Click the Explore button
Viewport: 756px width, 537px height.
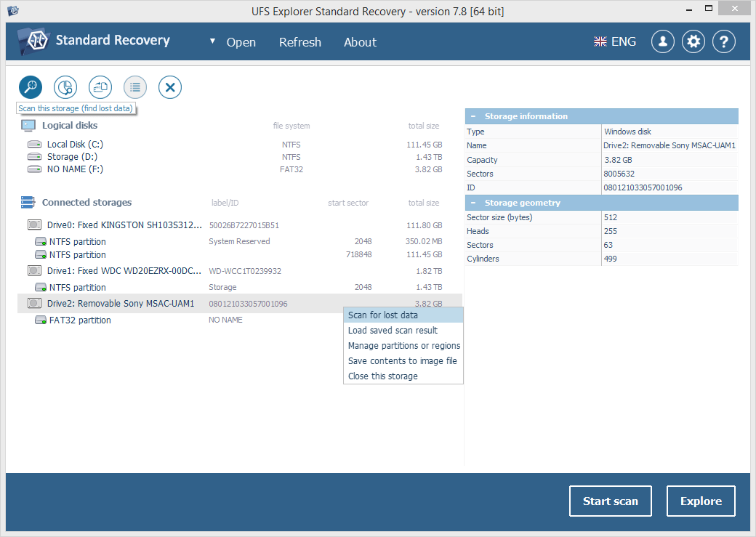pos(700,501)
